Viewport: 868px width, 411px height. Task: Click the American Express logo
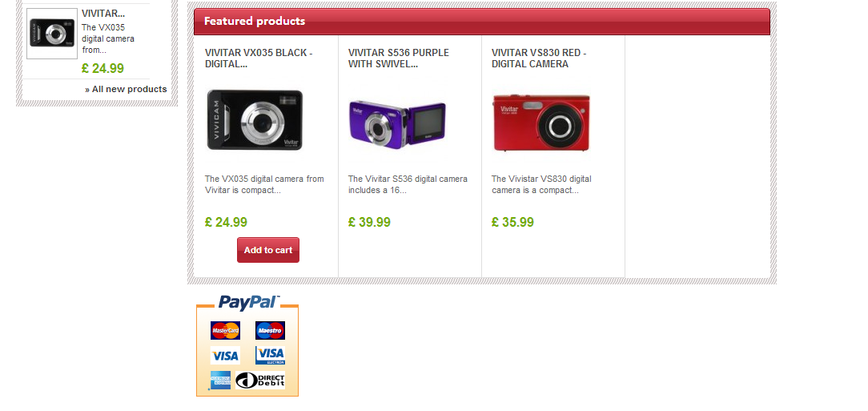click(x=220, y=380)
